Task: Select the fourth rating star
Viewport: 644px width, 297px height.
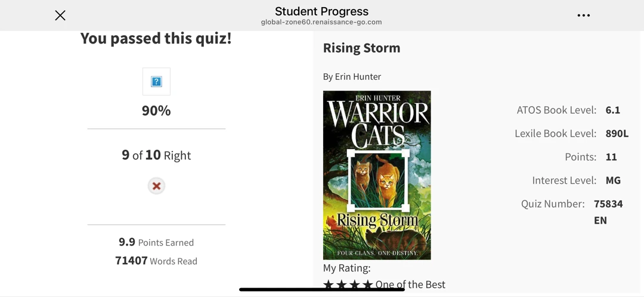Action: [x=367, y=284]
